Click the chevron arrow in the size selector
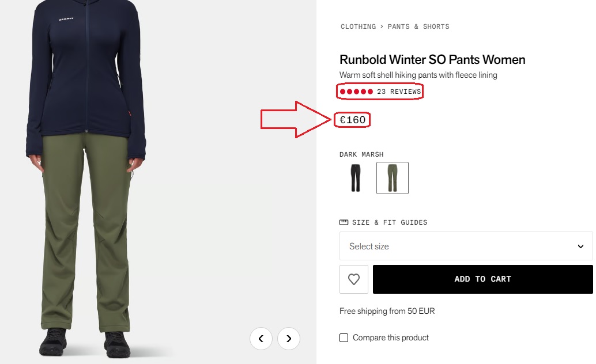This screenshot has width=596, height=364. click(x=580, y=247)
